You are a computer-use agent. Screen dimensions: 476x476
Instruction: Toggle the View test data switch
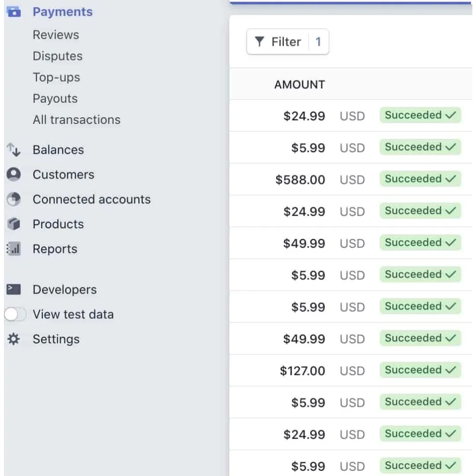[x=15, y=314]
